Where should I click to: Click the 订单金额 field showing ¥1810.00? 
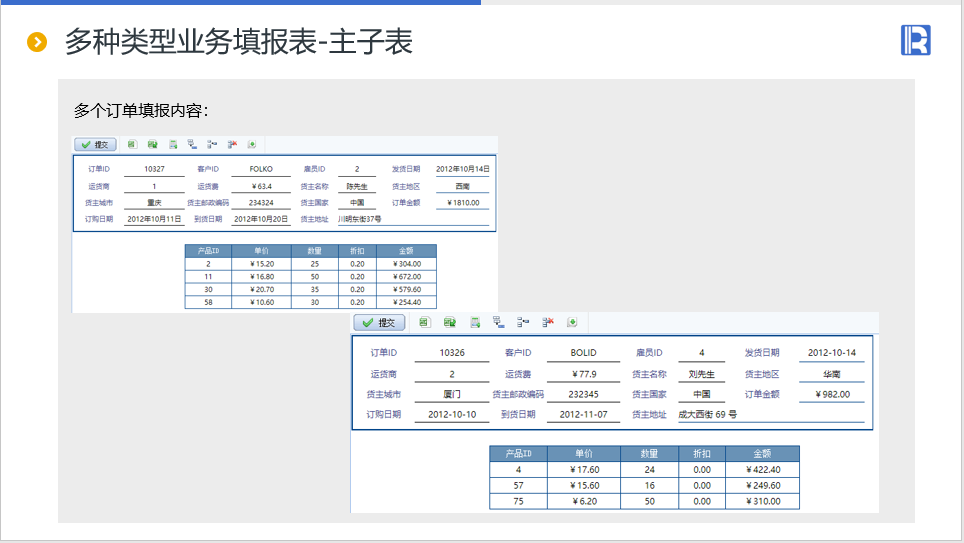462,203
